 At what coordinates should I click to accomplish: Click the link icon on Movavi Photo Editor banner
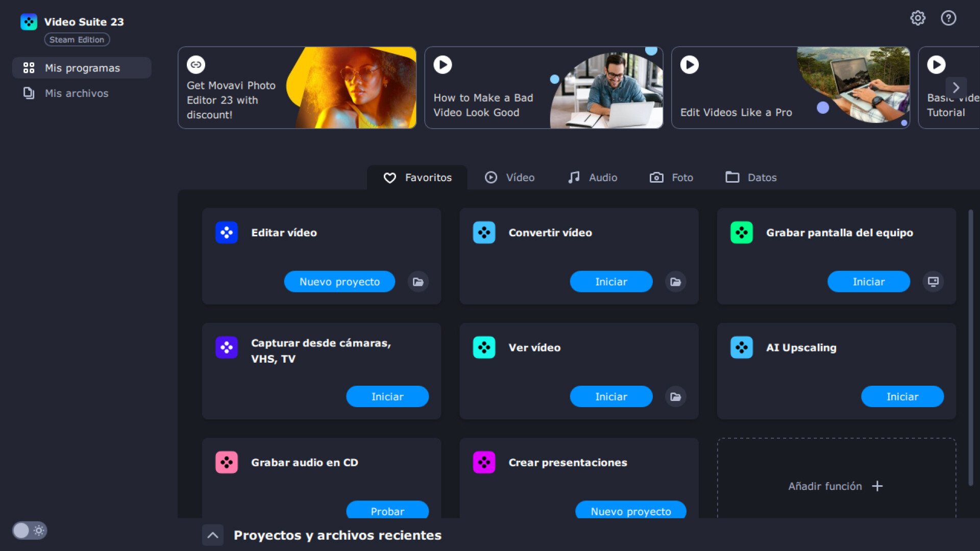tap(196, 65)
